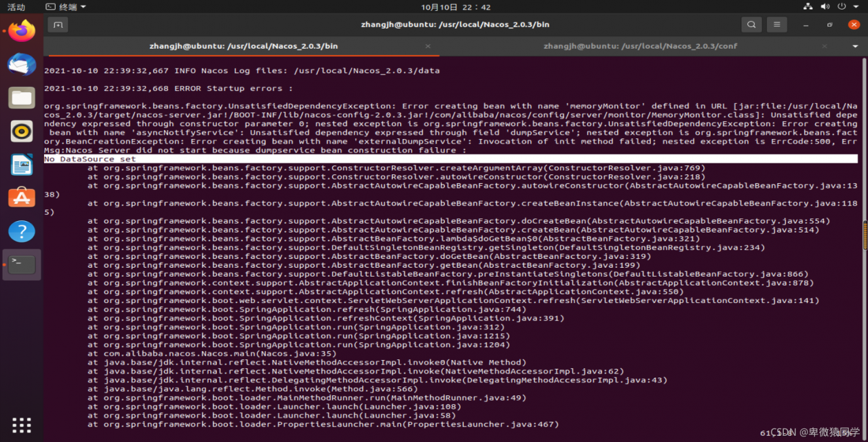Maximize the terminal window
The height and width of the screenshot is (442, 868).
[830, 25]
